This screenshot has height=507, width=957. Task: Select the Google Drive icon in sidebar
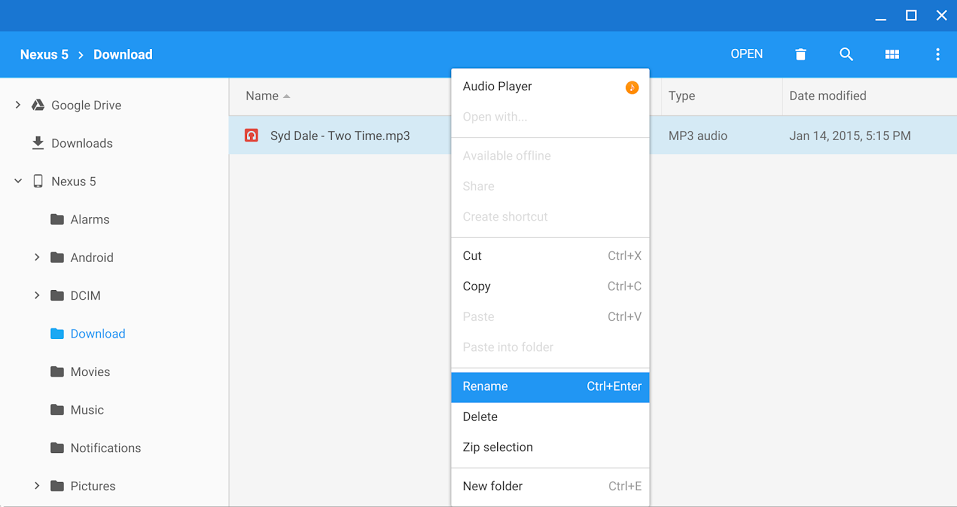pos(38,105)
